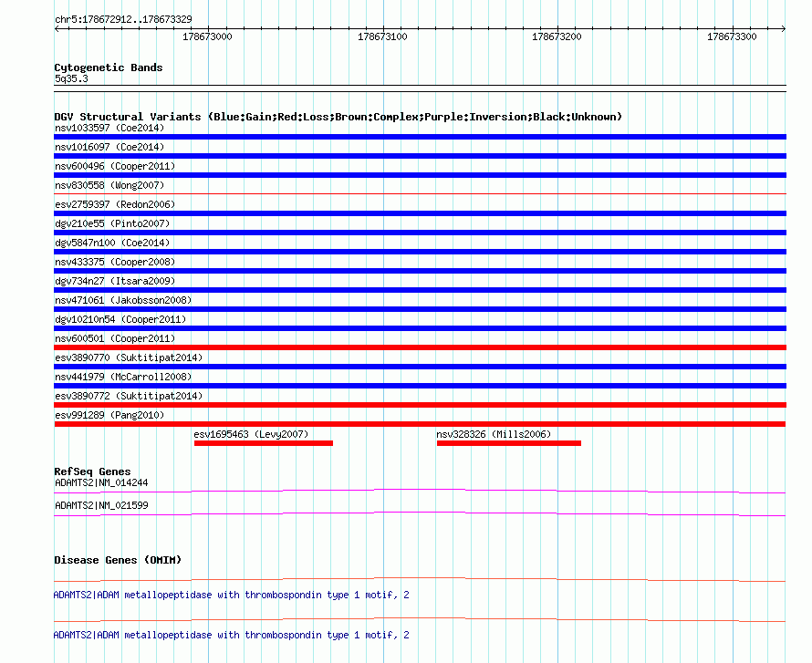Click the red loss bar under nsv600501

(x=420, y=347)
